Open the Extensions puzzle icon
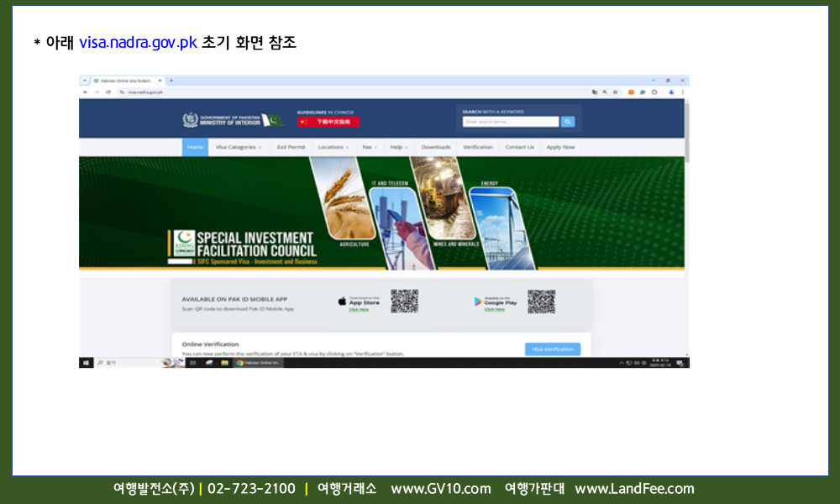This screenshot has height=504, width=840. [x=654, y=92]
